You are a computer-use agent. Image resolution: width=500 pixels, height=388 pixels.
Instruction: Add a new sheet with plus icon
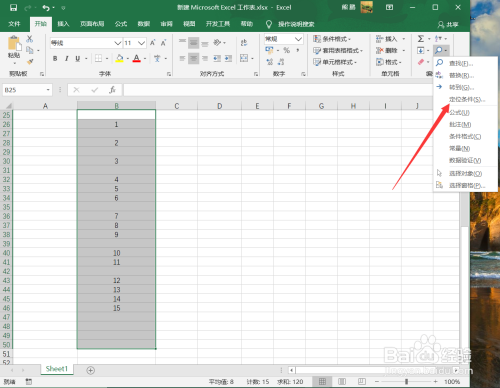tap(90, 370)
